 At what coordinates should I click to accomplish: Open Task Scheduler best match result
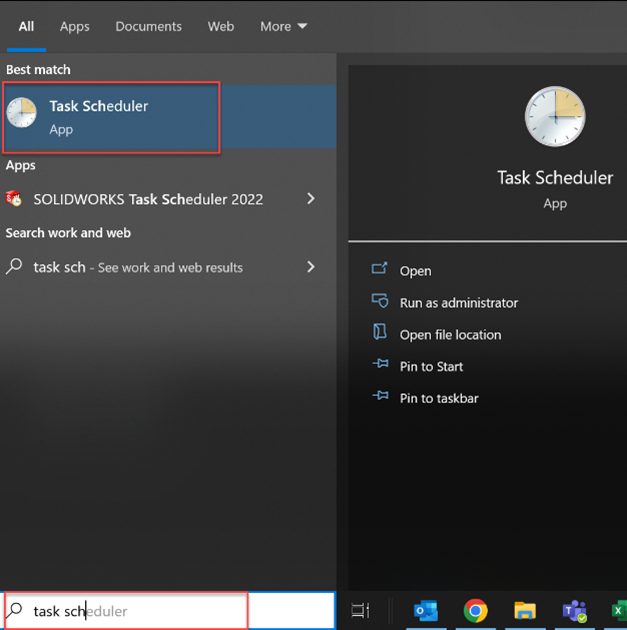tap(169, 117)
